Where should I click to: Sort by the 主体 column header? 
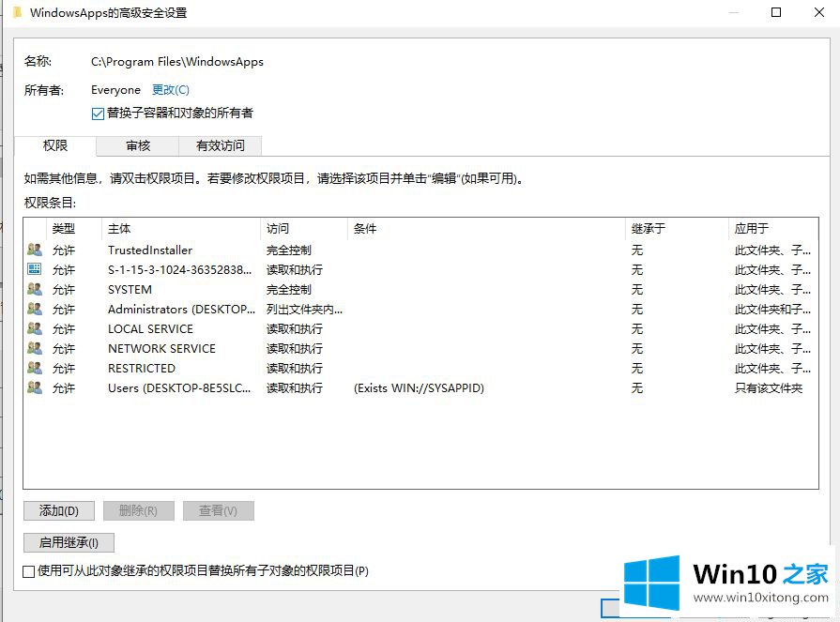pyautogui.click(x=180, y=229)
